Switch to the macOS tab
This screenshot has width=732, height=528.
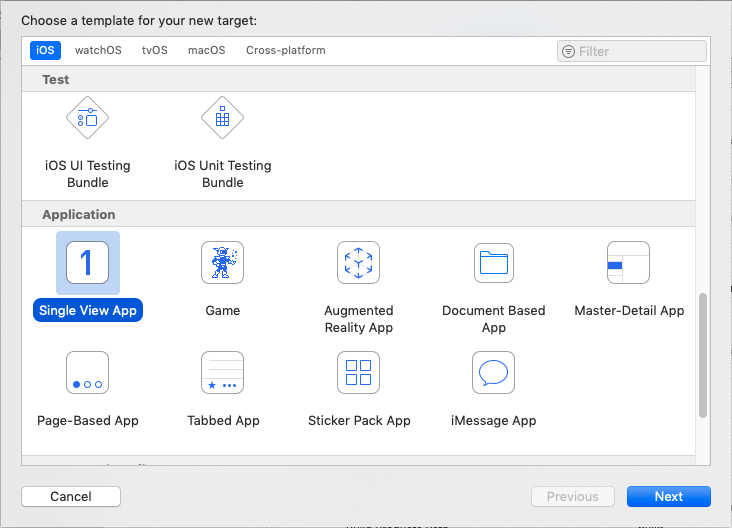click(x=206, y=51)
